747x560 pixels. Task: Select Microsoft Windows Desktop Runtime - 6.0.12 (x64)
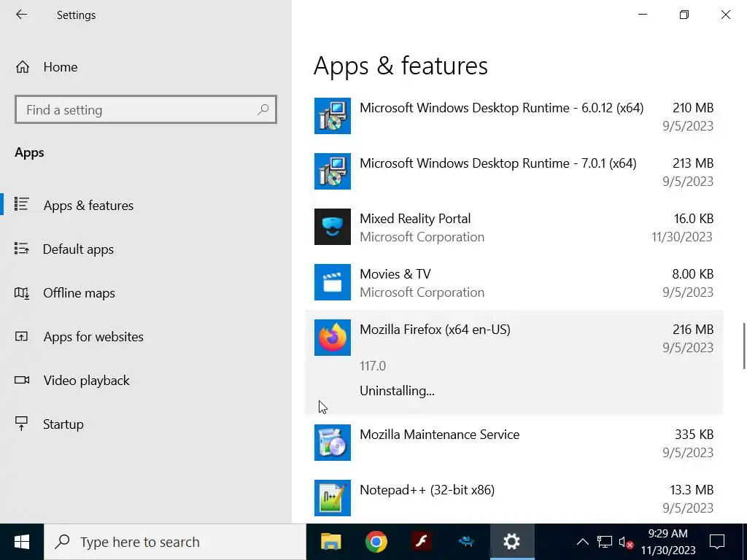pos(514,116)
